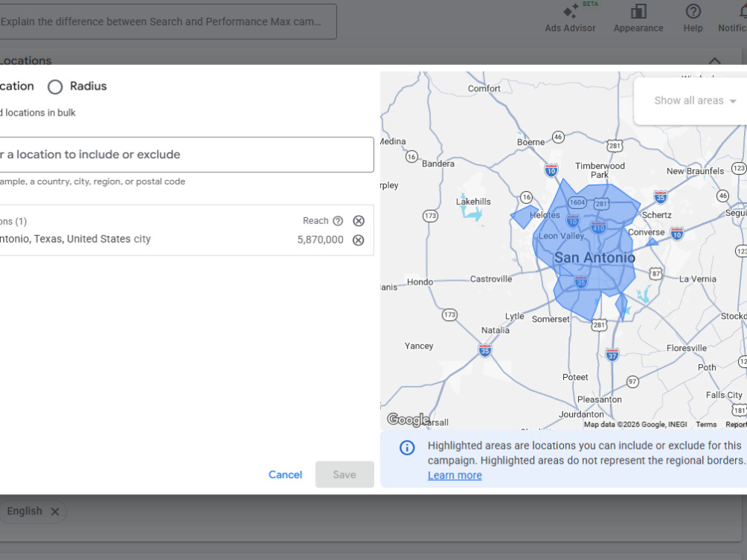Click the Boerne map label

pos(530,143)
